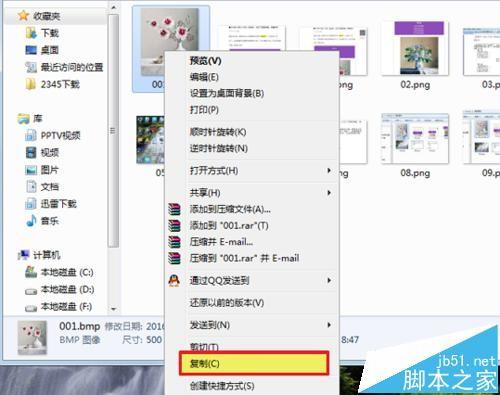500x395 pixels.
Task: Click the 本地磁盘 (F:) drive icon
Action: [31, 308]
